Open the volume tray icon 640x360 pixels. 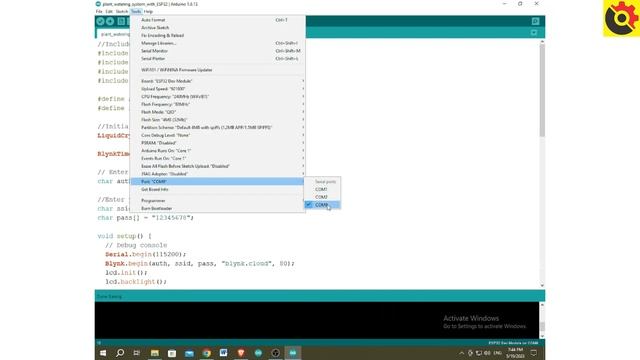coord(487,353)
